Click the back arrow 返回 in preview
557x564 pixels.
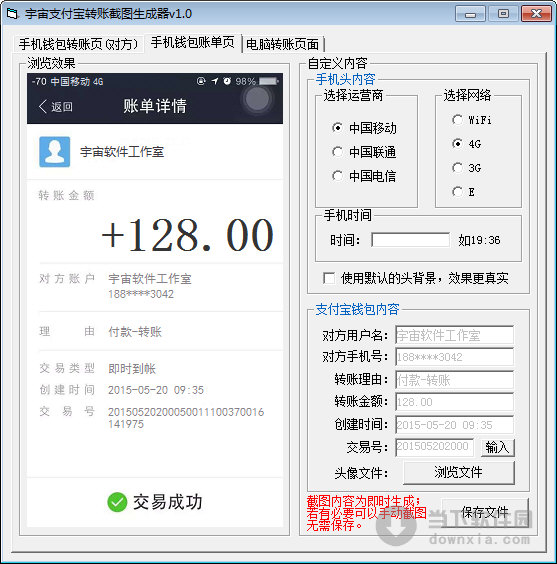(x=56, y=106)
